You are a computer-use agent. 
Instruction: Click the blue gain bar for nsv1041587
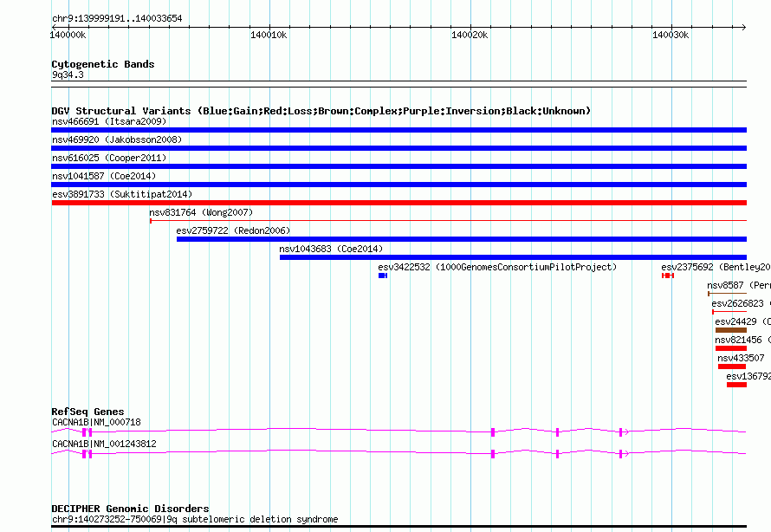[x=398, y=185]
